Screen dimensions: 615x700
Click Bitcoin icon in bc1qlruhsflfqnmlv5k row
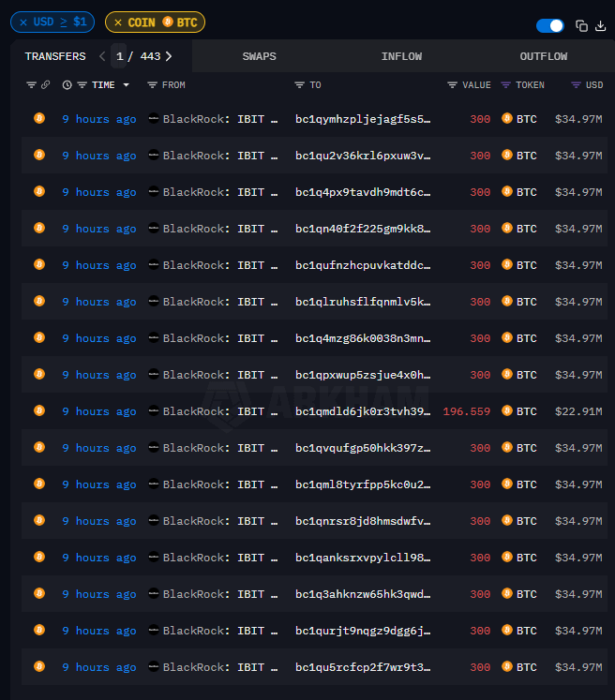[39, 302]
